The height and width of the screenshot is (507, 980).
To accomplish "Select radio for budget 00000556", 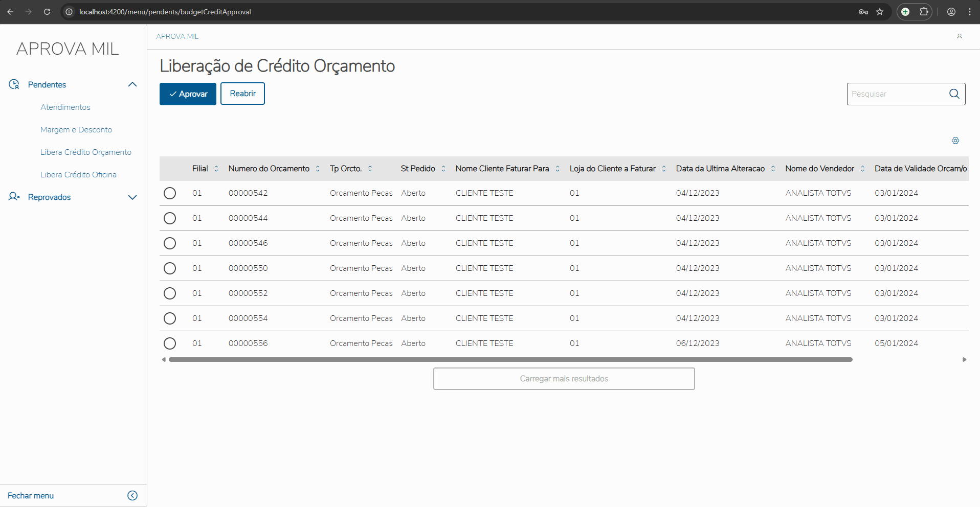I will (170, 343).
